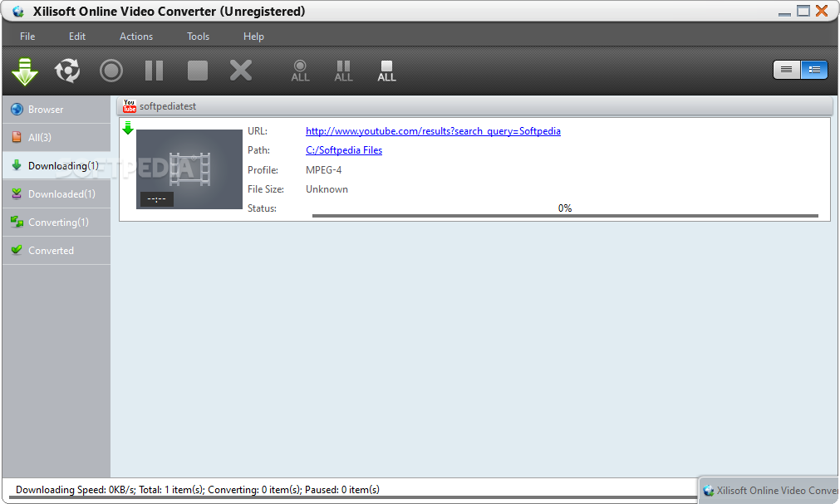Select All(3) in the sidebar
840x504 pixels.
coord(56,138)
